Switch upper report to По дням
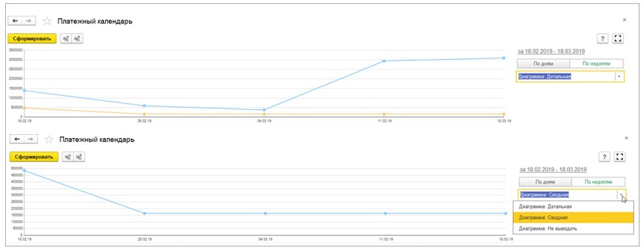 click(543, 64)
